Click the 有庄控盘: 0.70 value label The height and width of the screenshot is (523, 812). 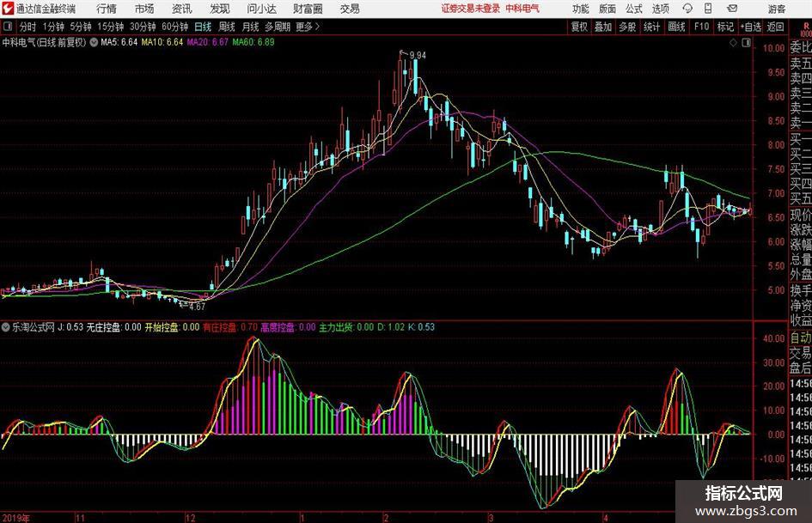pyautogui.click(x=230, y=326)
